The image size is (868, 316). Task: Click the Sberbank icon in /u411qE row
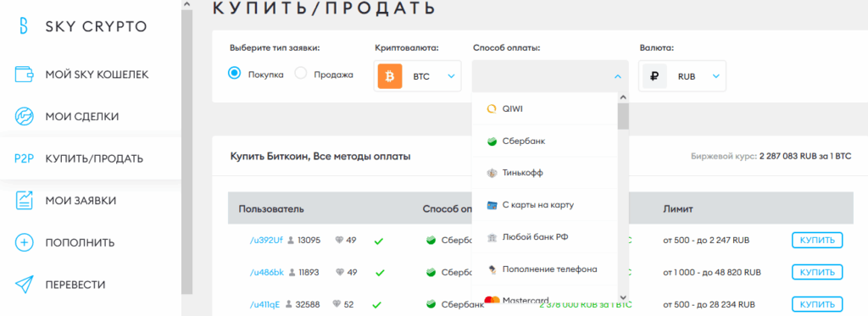(x=431, y=304)
